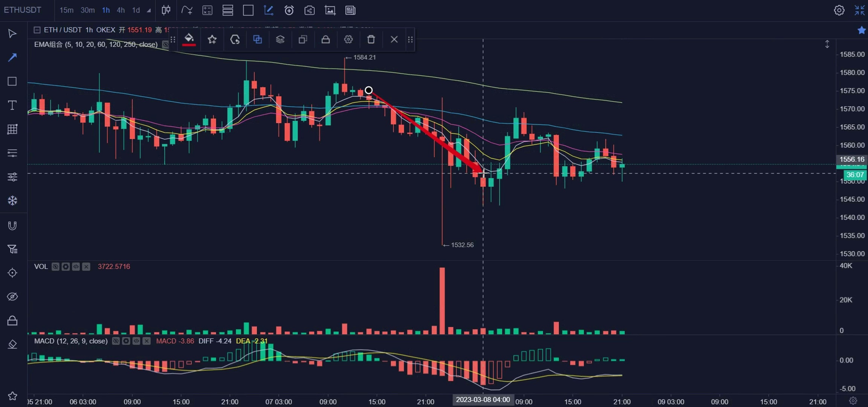Open ETHUSDT symbol selector
868x407 pixels.
coord(23,10)
